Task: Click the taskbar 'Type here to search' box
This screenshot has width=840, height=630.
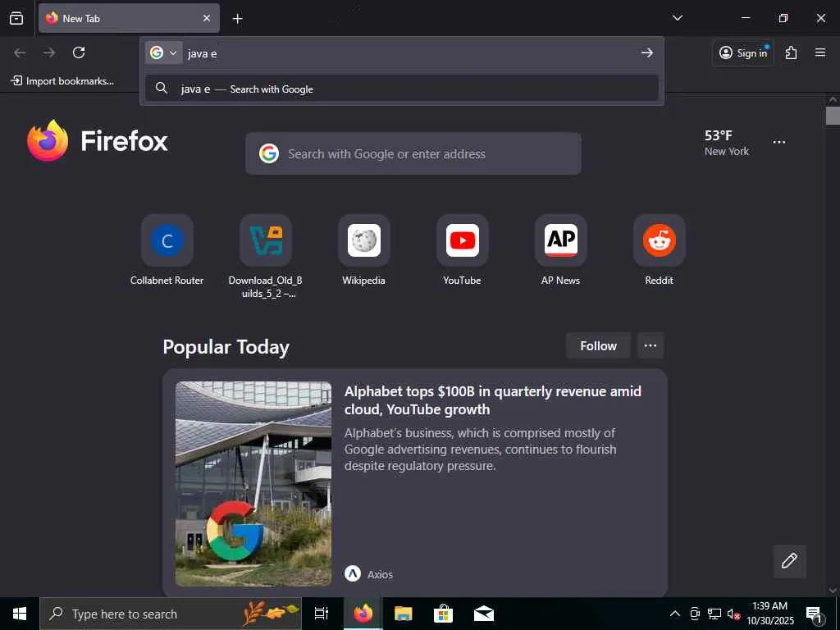Action: (x=171, y=614)
